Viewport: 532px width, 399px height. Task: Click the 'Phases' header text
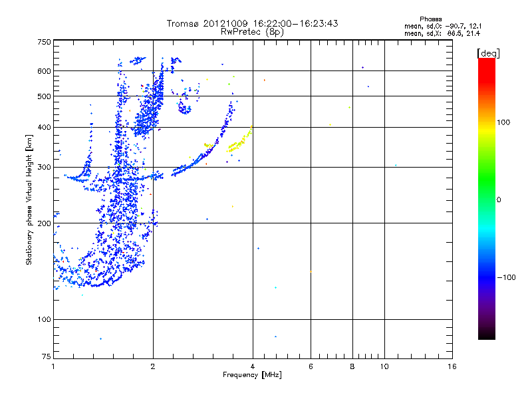coord(430,19)
